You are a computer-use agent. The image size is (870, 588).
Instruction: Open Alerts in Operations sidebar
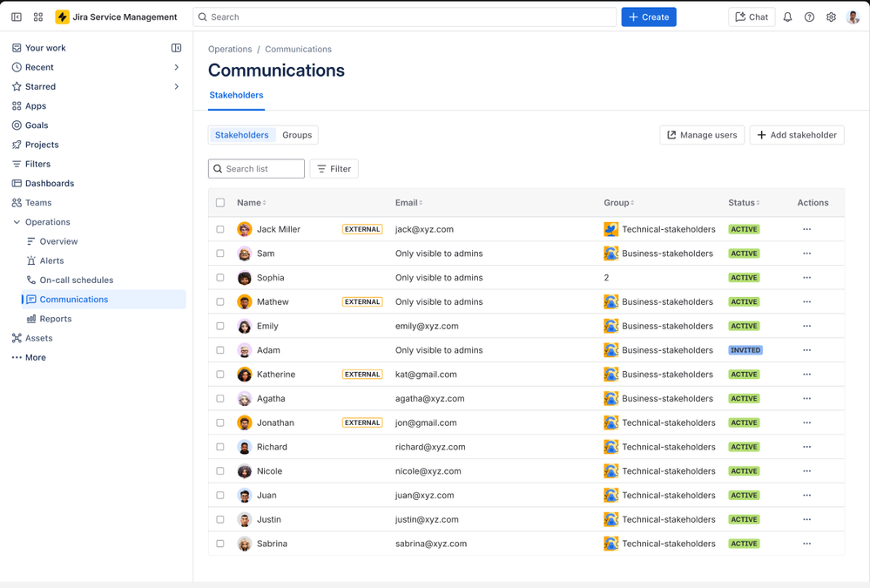[51, 260]
